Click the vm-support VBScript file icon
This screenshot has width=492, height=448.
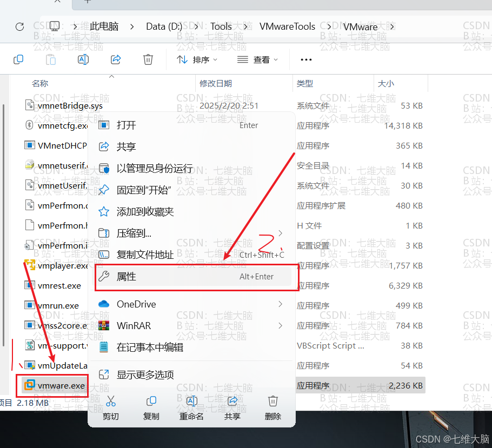tap(30, 345)
